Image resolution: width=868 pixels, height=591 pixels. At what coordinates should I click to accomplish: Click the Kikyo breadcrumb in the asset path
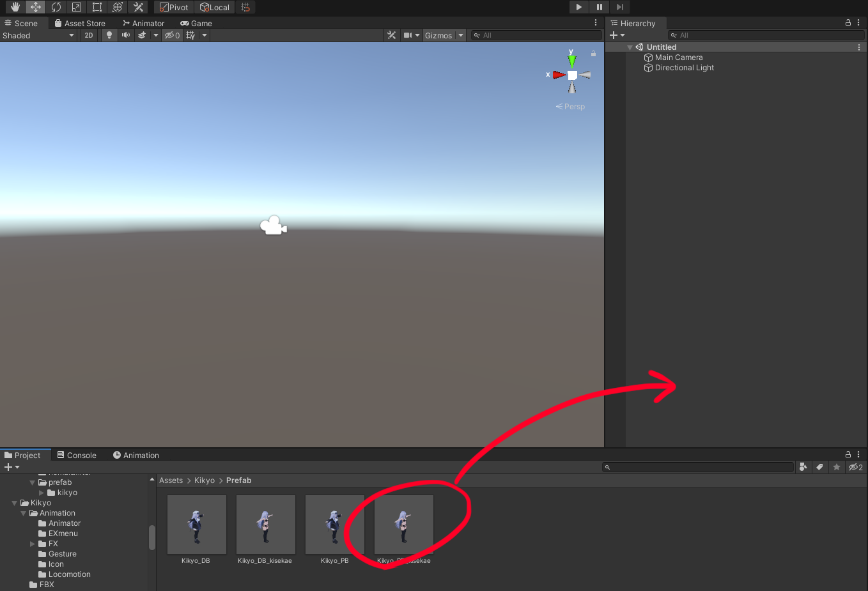(x=205, y=480)
